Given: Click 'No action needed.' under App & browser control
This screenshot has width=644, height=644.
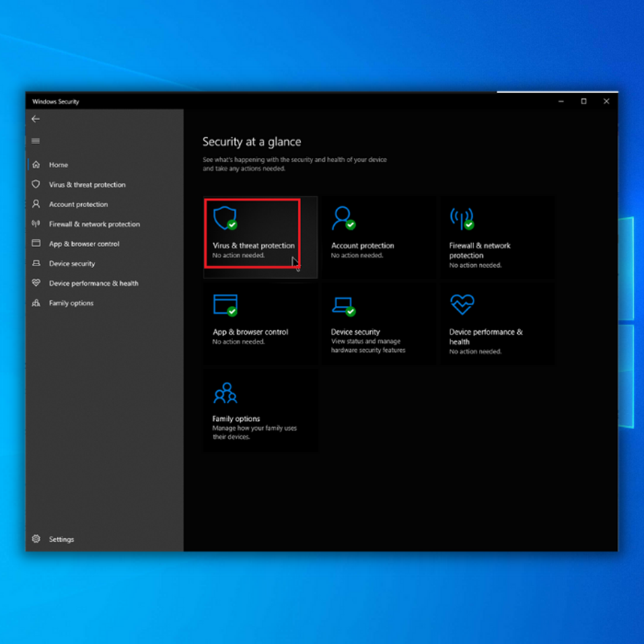Looking at the screenshot, I should pyautogui.click(x=238, y=341).
